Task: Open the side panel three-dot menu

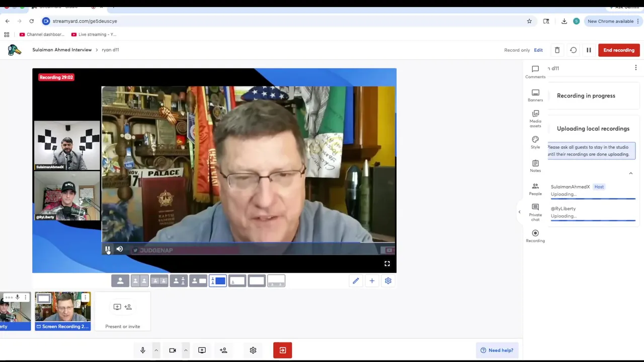Action: point(635,68)
